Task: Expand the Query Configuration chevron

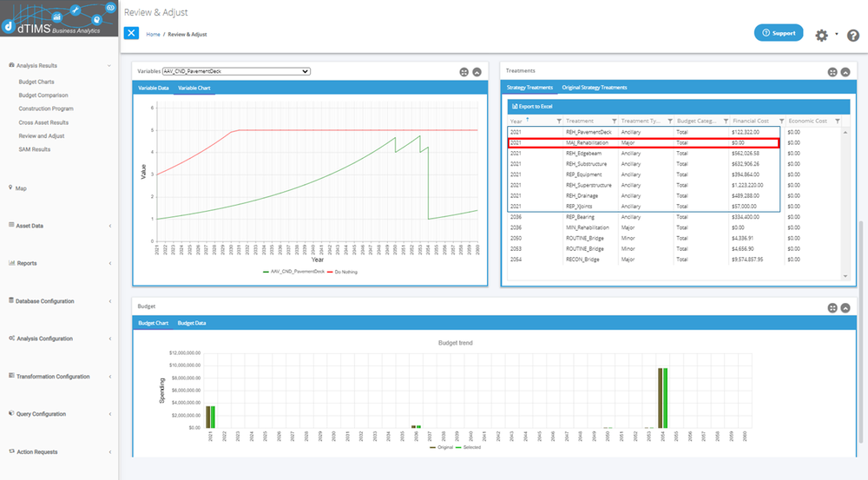Action: 109,414
